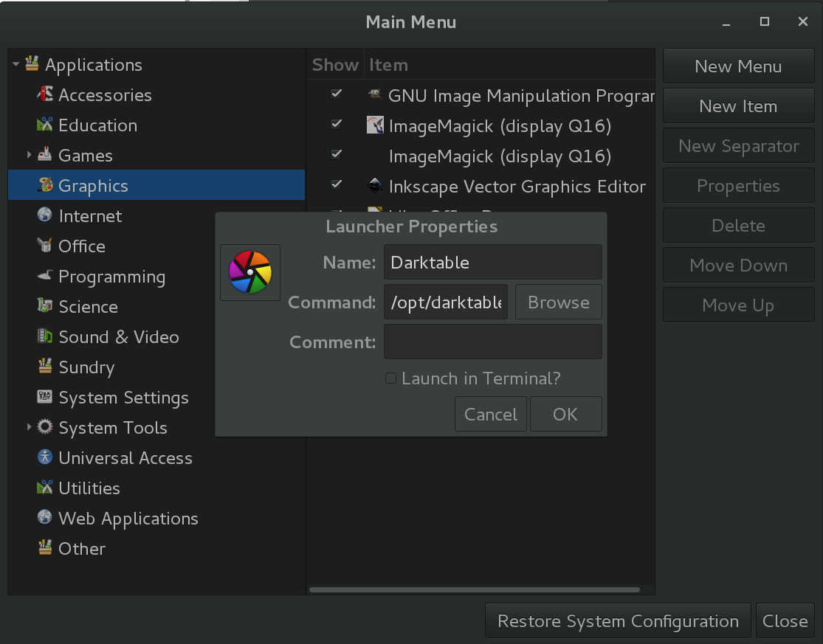Viewport: 823px width, 644px height.
Task: Click the Graphics palette icon
Action: pos(45,185)
